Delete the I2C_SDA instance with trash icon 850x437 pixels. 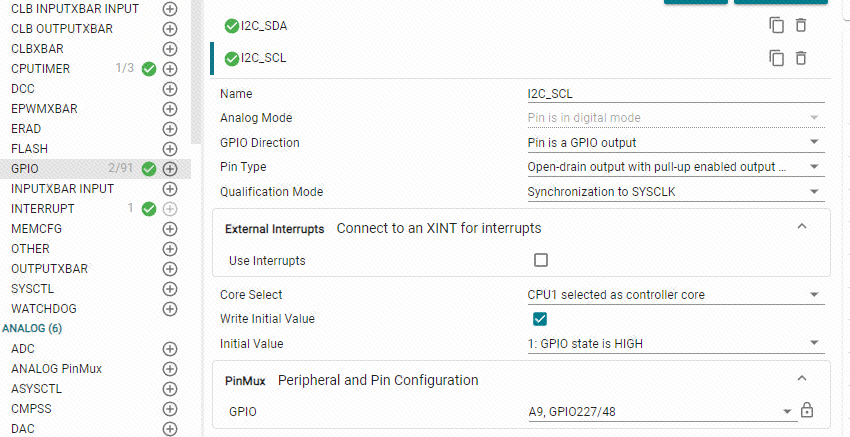[801, 25]
